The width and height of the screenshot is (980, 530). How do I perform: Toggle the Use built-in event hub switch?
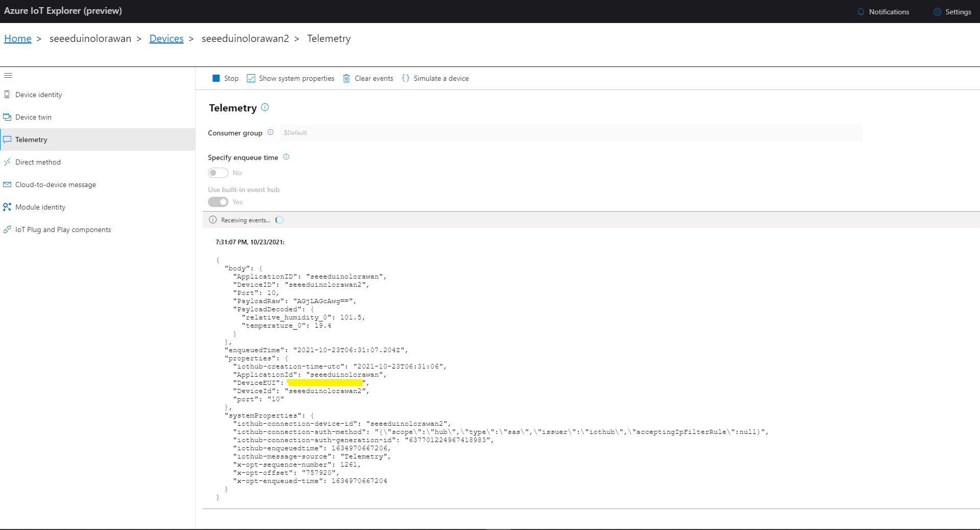(218, 202)
